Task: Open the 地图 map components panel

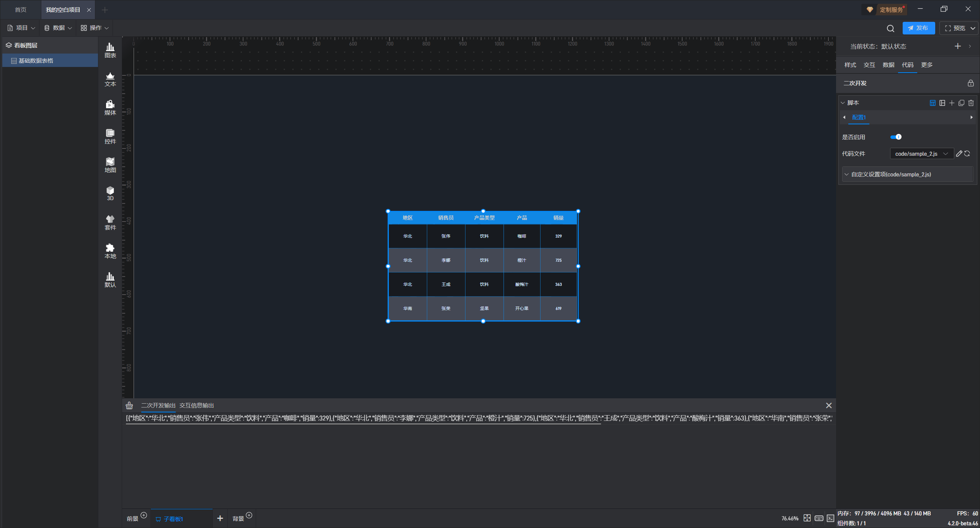Action: tap(110, 165)
